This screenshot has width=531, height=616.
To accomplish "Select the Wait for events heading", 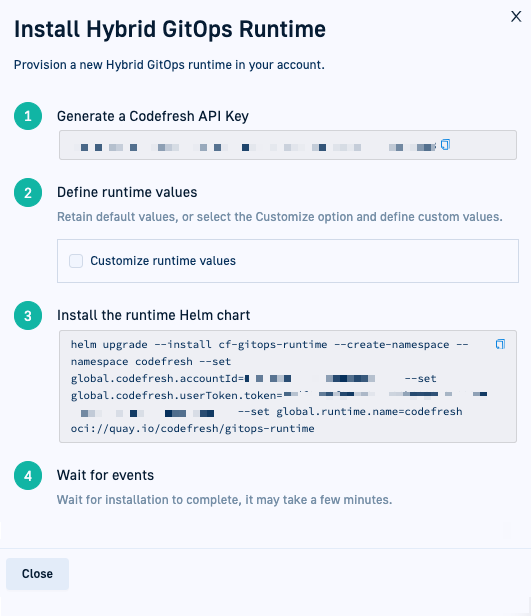I will coord(105,475).
